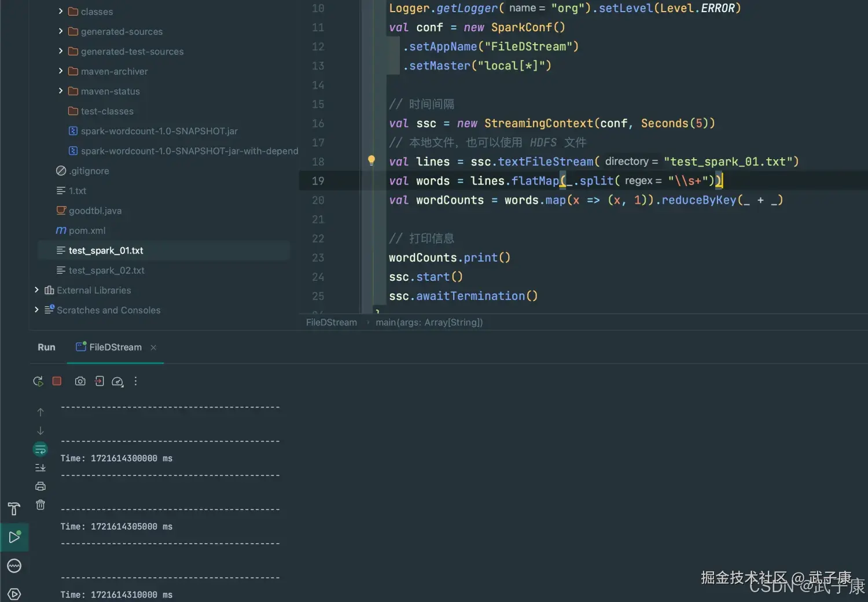The height and width of the screenshot is (602, 868).
Task: Click reduceByKey in line 20
Action: click(x=698, y=200)
